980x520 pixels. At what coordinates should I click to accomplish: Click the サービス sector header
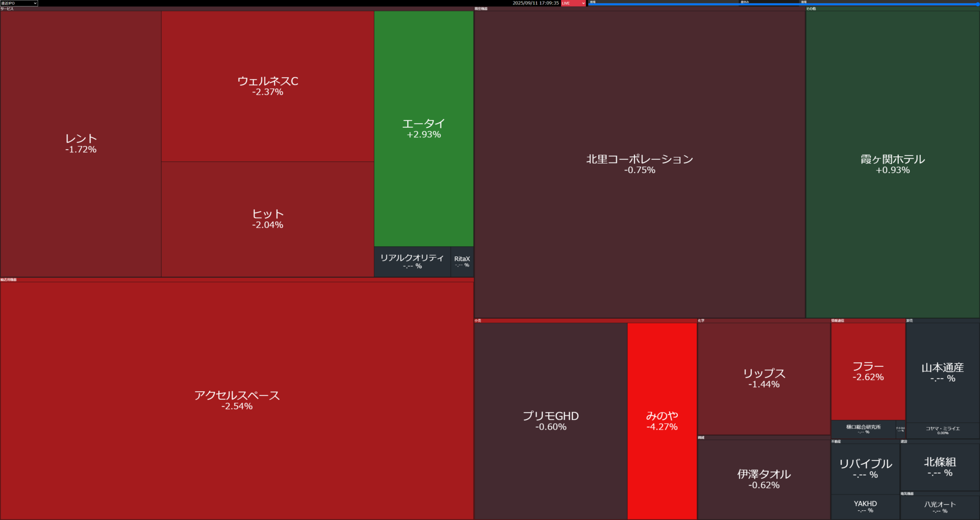coord(237,9)
